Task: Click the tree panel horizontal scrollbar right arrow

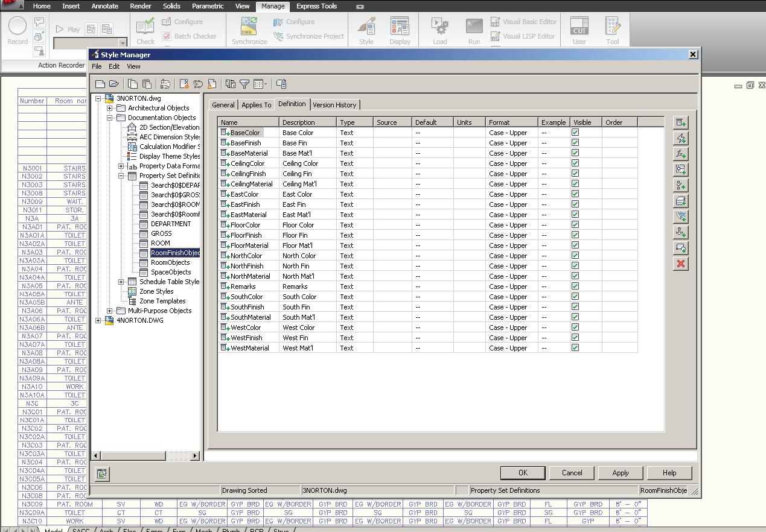Action: click(195, 456)
